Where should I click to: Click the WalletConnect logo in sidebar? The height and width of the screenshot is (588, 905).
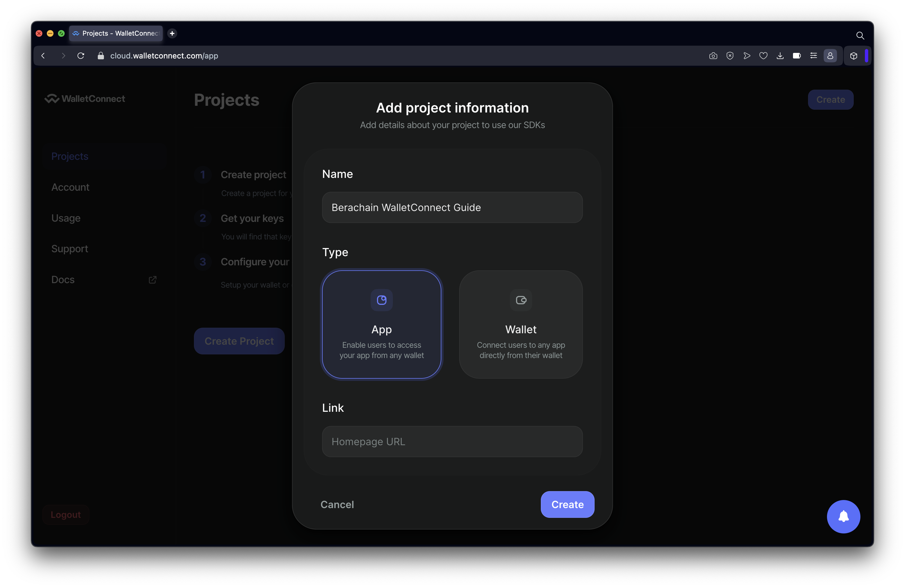(85, 99)
